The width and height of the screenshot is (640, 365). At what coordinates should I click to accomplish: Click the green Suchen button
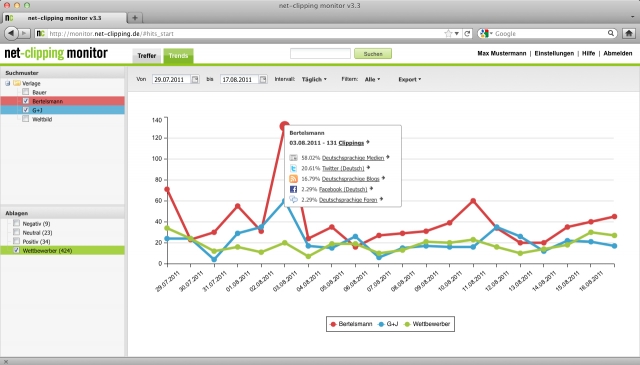point(373,53)
